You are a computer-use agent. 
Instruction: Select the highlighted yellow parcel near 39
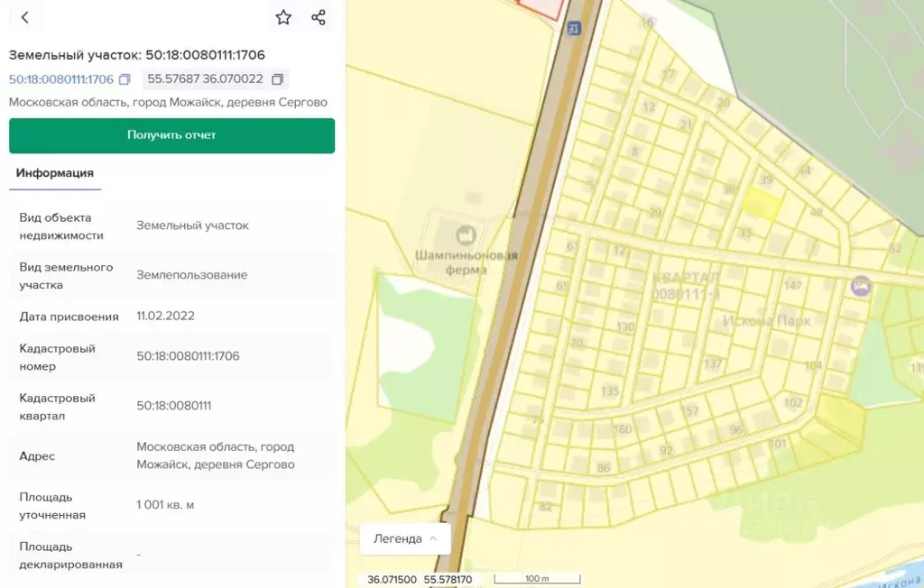pos(762,204)
